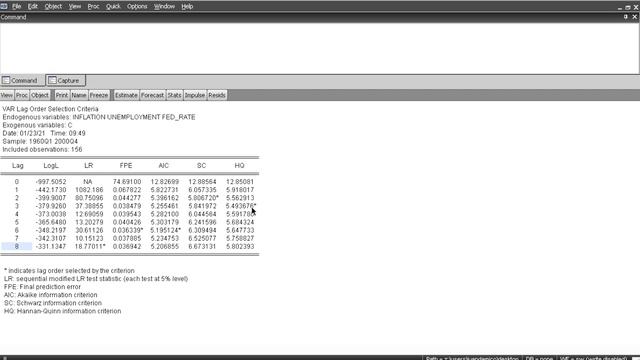640x360 pixels.
Task: Click the HQ value 5.493676*
Action: pyautogui.click(x=241, y=206)
